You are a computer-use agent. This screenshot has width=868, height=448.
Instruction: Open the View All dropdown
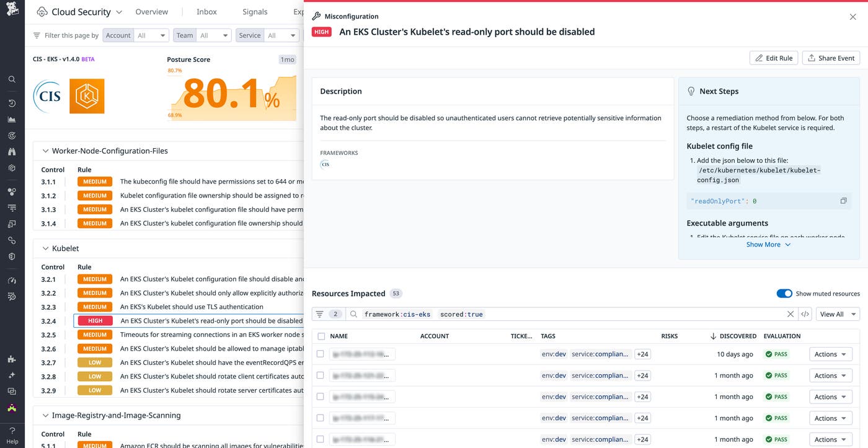click(x=837, y=314)
